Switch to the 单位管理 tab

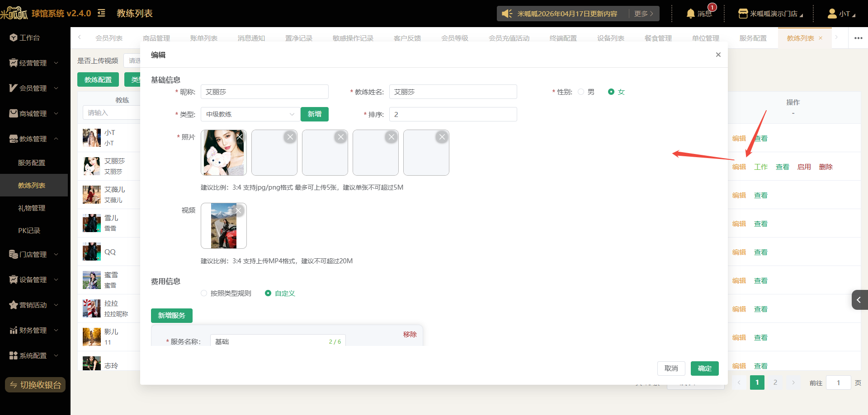click(x=706, y=38)
